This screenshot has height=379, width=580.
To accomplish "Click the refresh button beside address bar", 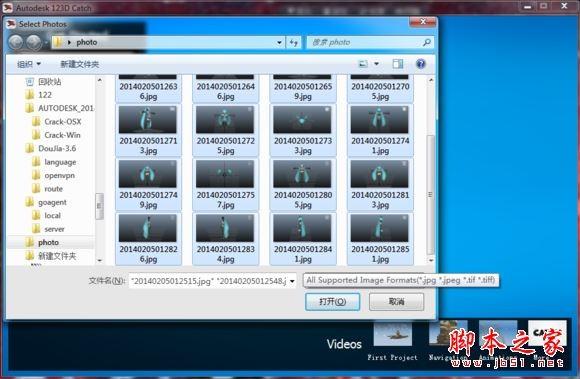I will (294, 43).
